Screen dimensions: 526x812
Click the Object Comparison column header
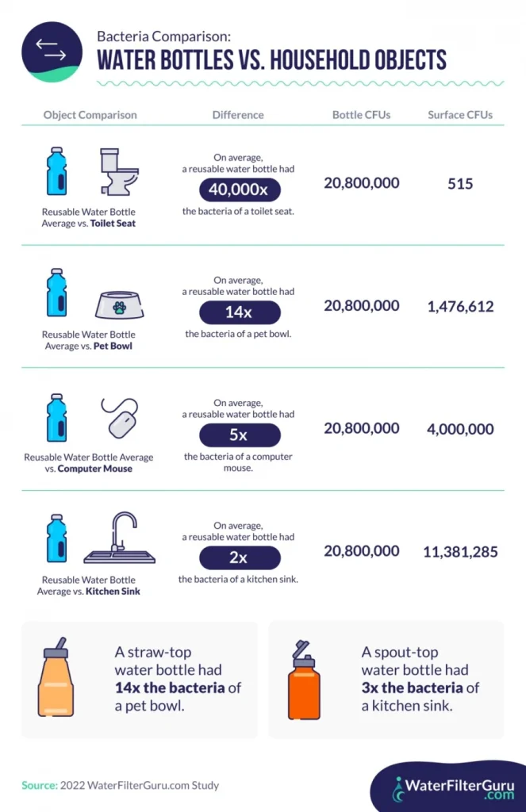pyautogui.click(x=90, y=115)
